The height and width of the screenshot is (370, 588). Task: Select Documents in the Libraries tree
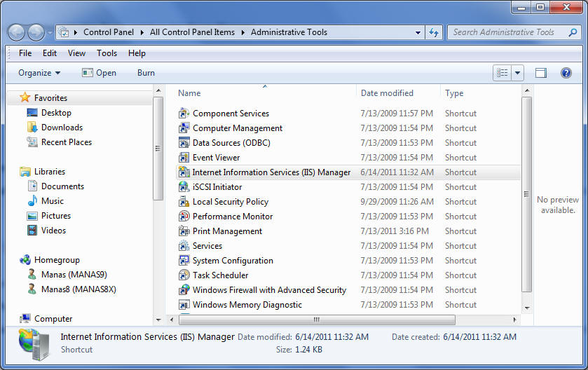(x=62, y=186)
